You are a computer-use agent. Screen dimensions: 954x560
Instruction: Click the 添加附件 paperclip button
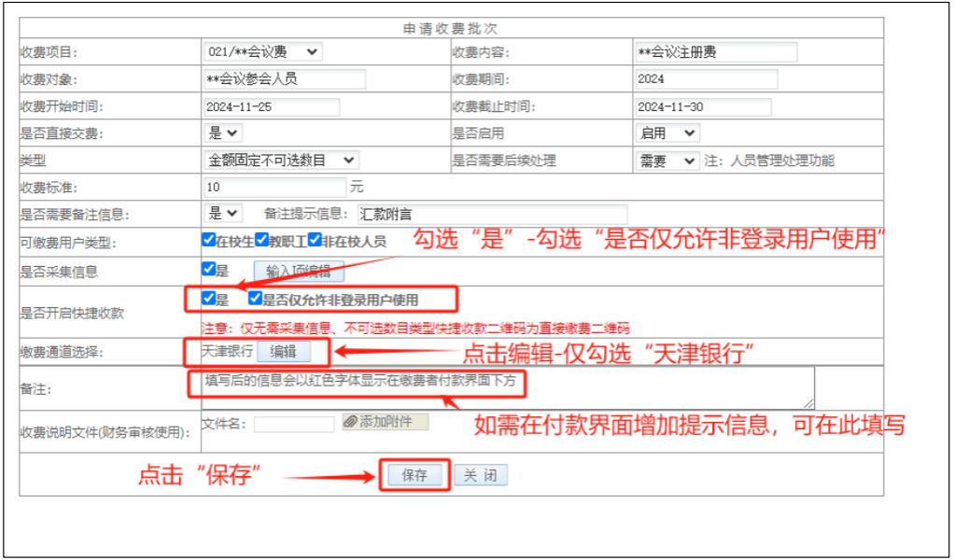click(x=385, y=422)
